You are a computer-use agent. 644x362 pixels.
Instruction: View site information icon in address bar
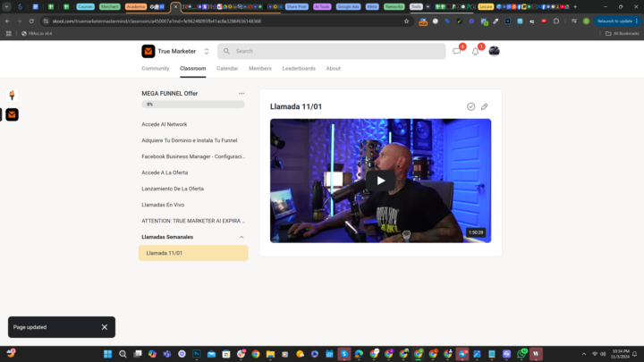pyautogui.click(x=46, y=21)
